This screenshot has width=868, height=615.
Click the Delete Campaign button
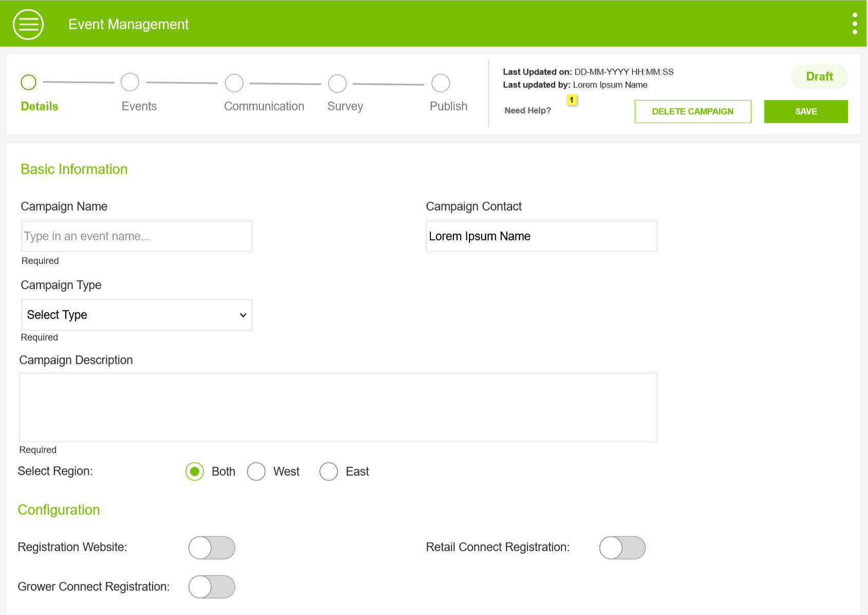click(x=692, y=111)
